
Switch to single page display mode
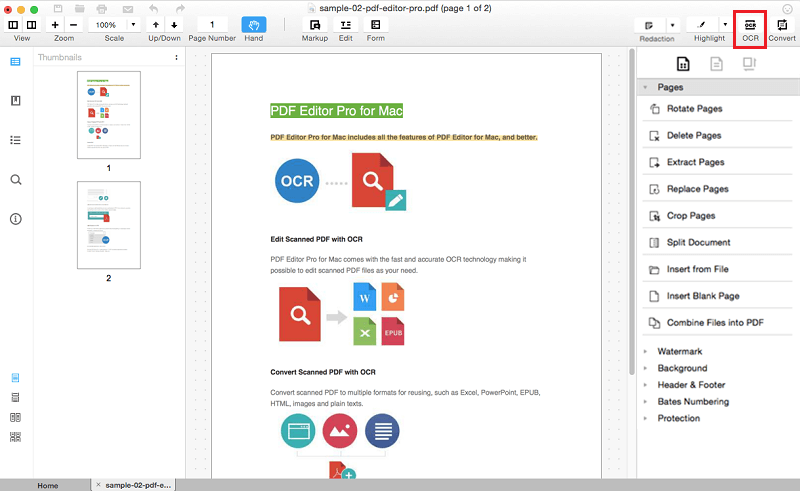[x=15, y=378]
